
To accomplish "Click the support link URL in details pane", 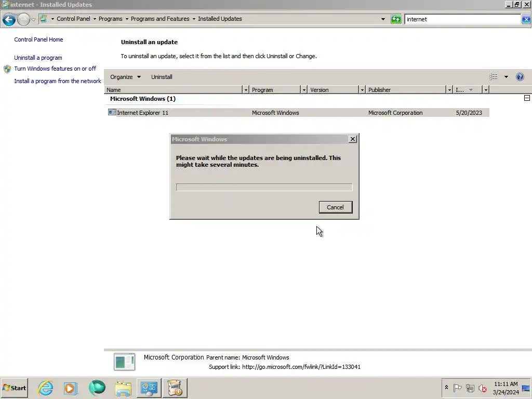I will pyautogui.click(x=301, y=367).
